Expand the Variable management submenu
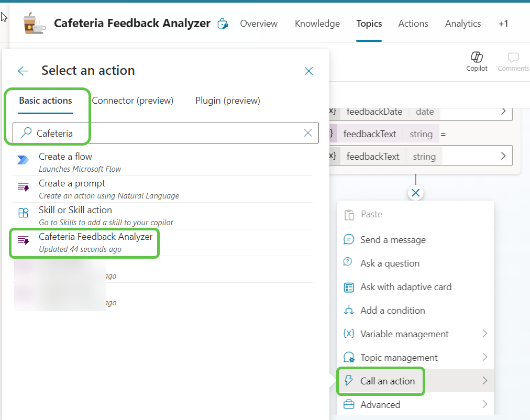530x420 pixels. (x=404, y=334)
